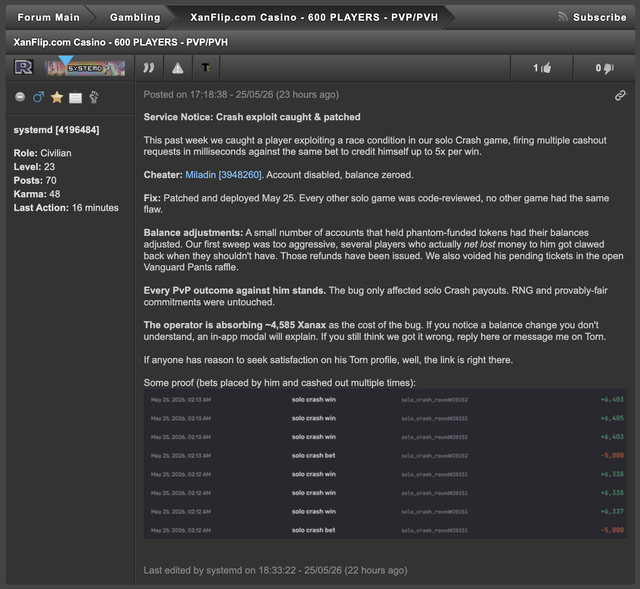640x589 pixels.
Task: Open the Forum Main breadcrumb
Action: click(x=49, y=18)
